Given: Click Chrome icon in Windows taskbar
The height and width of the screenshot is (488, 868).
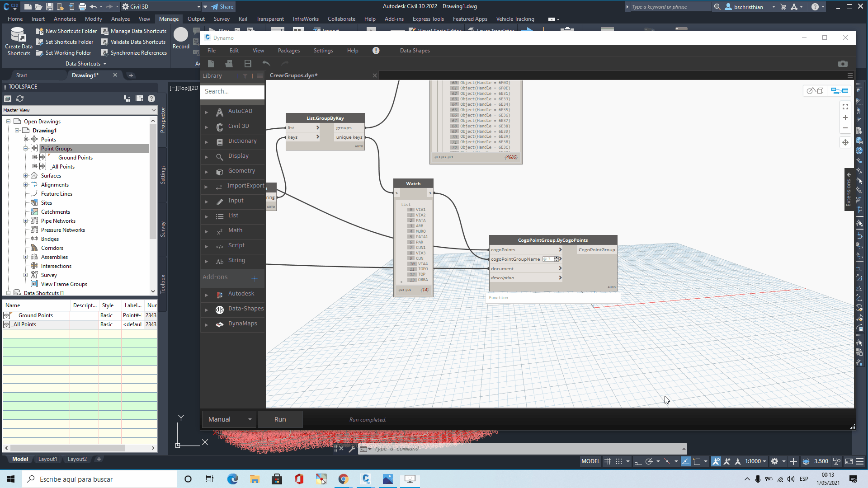Looking at the screenshot, I should [344, 479].
